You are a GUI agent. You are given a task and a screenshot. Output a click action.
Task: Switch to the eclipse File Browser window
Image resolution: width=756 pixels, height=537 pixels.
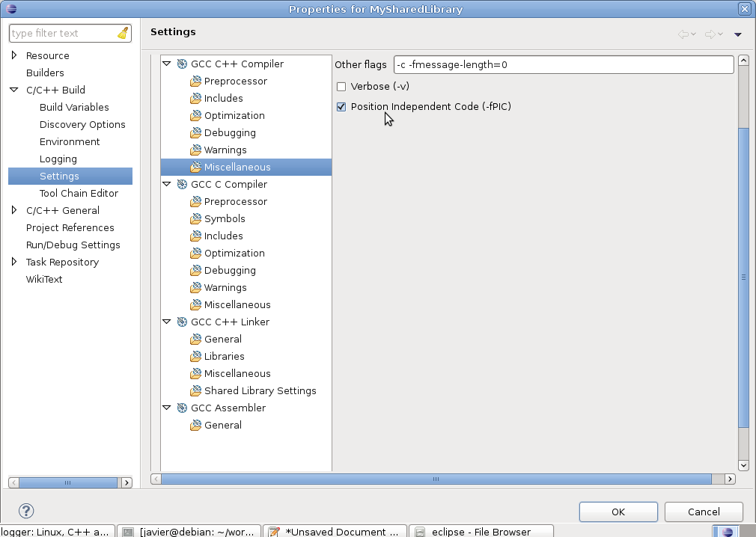[x=481, y=531]
